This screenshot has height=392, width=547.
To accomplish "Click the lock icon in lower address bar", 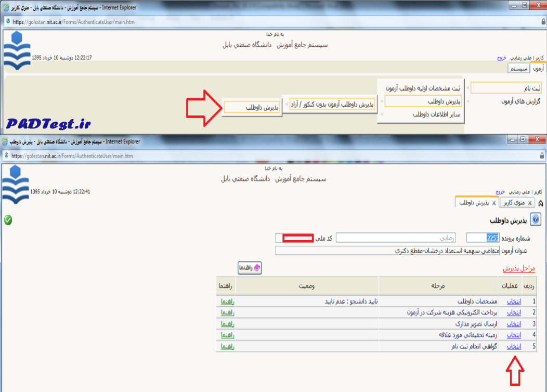I will point(542,155).
